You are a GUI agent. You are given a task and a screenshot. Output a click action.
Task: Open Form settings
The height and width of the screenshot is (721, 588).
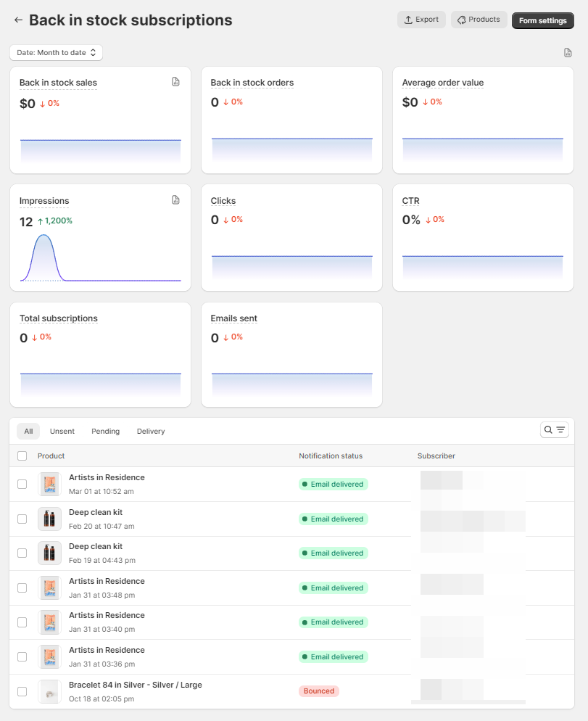tap(542, 21)
